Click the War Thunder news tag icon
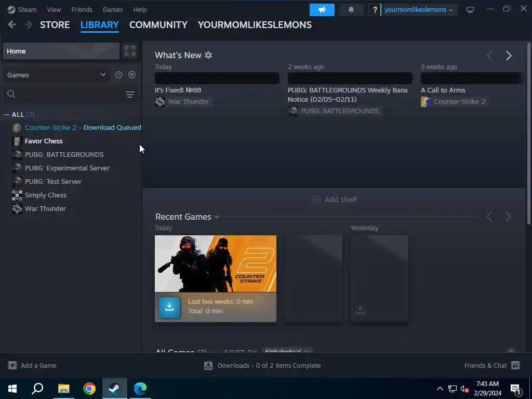The height and width of the screenshot is (399, 532). [160, 101]
